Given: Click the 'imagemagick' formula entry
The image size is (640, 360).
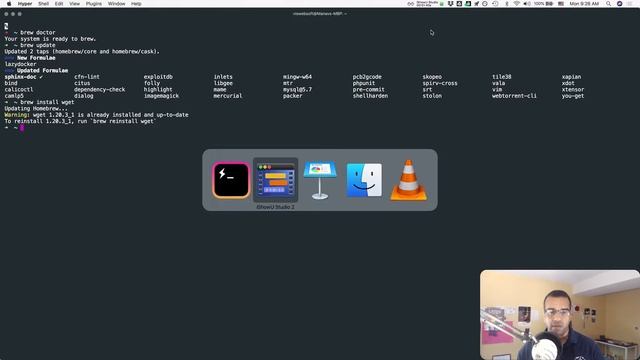Looking at the screenshot, I should [x=161, y=96].
